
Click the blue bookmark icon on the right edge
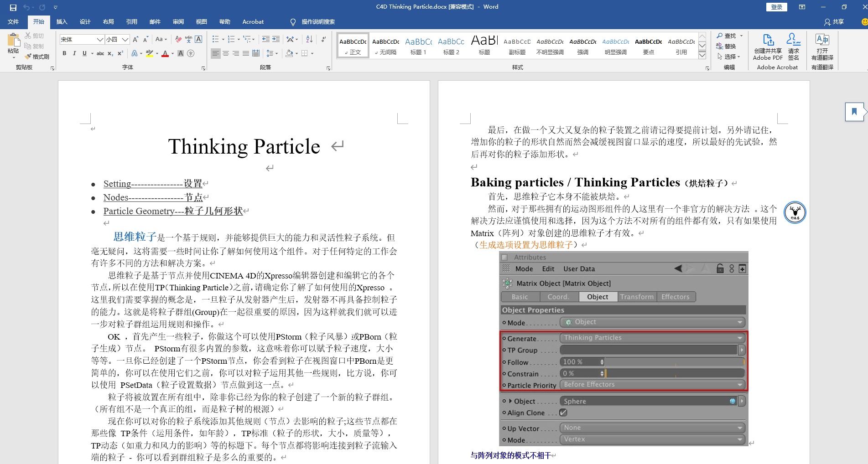pos(854,112)
